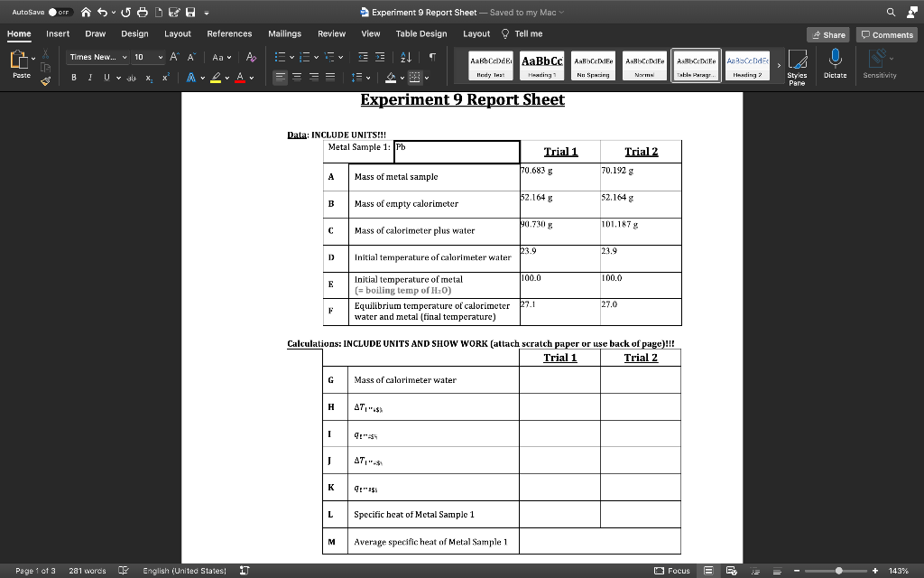Click the Home icon in title bar
Image resolution: width=924 pixels, height=578 pixels.
click(86, 12)
